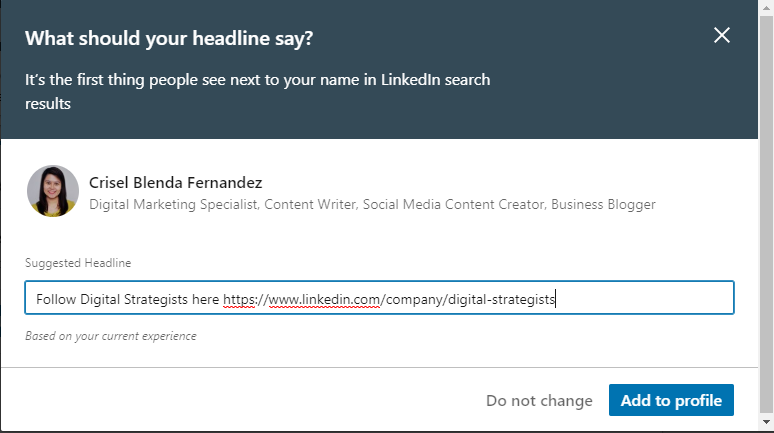Place cursor on the underlined https word
Image resolution: width=774 pixels, height=433 pixels.
[x=241, y=299]
